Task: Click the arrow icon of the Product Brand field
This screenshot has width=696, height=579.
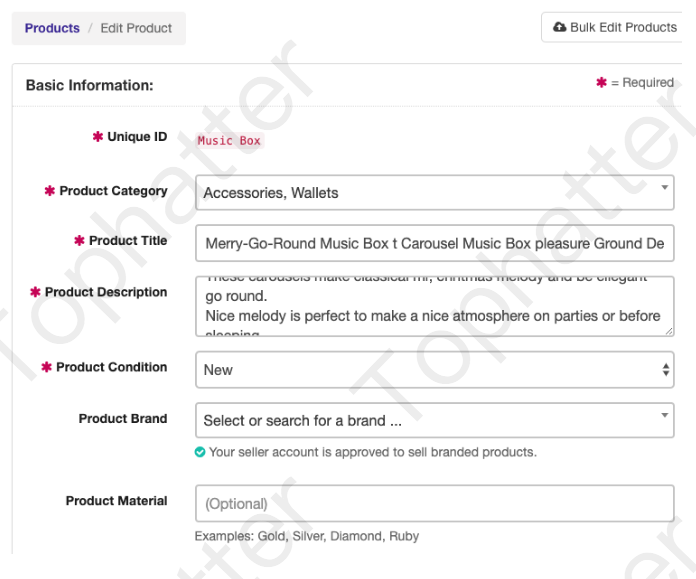Action: pos(666,414)
